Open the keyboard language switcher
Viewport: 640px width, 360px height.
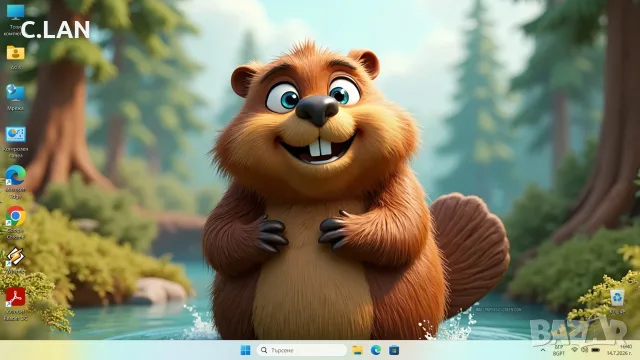[x=559, y=350]
